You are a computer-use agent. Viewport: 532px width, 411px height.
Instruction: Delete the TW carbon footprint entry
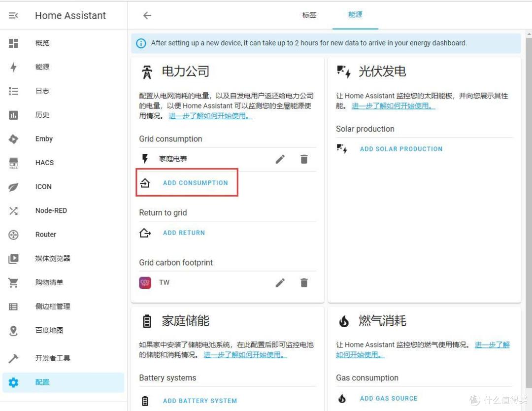click(x=304, y=283)
